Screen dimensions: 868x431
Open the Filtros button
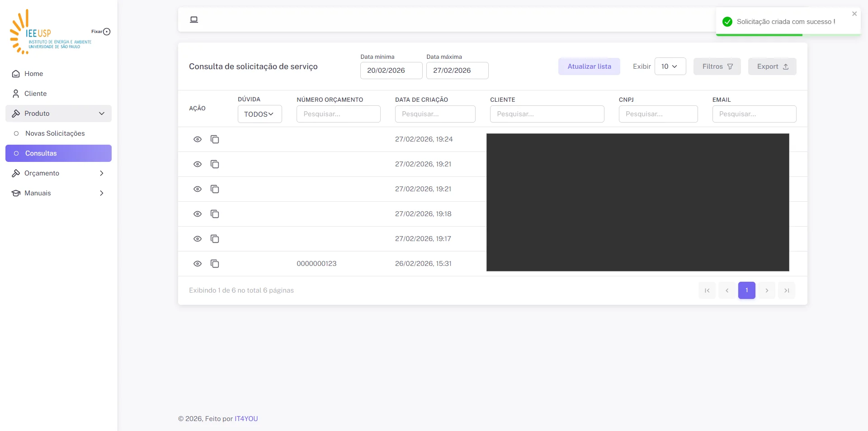tap(717, 66)
